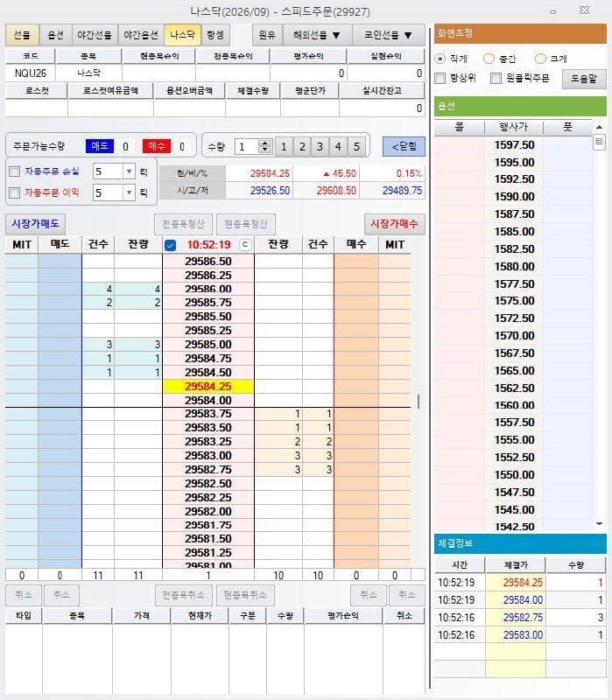The width and height of the screenshot is (612, 700).
Task: Expand the 해외선물 dropdown
Action: click(x=317, y=35)
